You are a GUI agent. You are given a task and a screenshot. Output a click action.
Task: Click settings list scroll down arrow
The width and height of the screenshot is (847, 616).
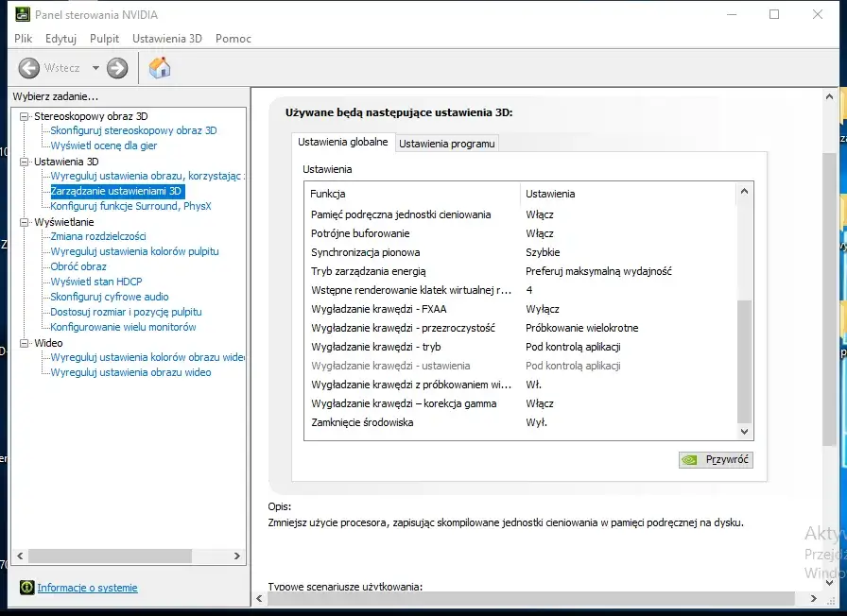[x=744, y=432]
